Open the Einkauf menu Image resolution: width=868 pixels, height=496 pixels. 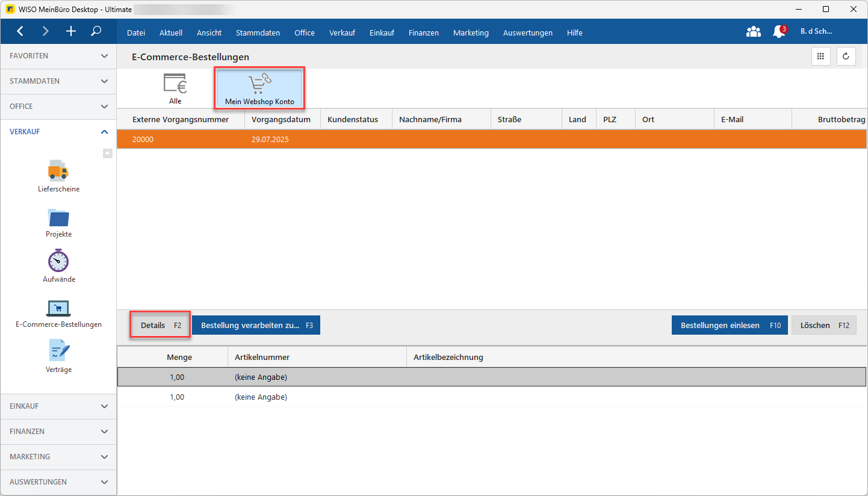pyautogui.click(x=382, y=33)
